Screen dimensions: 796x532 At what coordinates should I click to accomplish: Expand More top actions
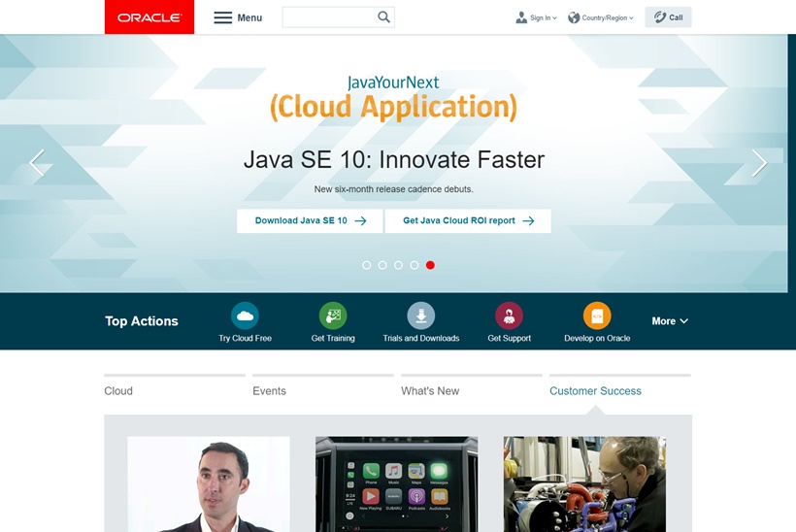(670, 320)
